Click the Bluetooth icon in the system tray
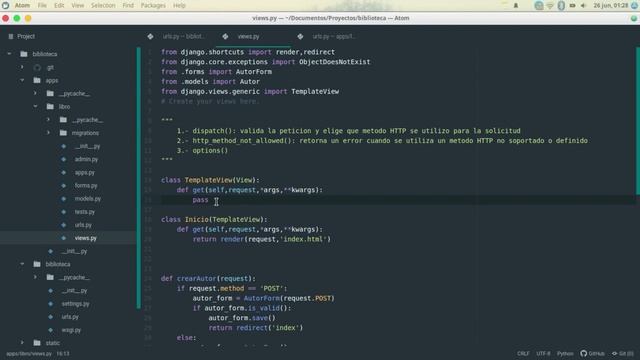The image size is (640, 360). click(561, 5)
